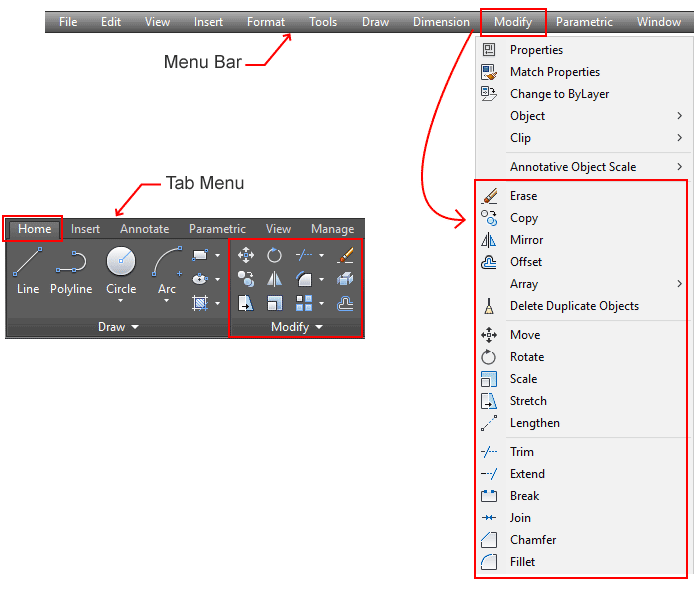Open the Window menu in the menu bar

(x=659, y=22)
